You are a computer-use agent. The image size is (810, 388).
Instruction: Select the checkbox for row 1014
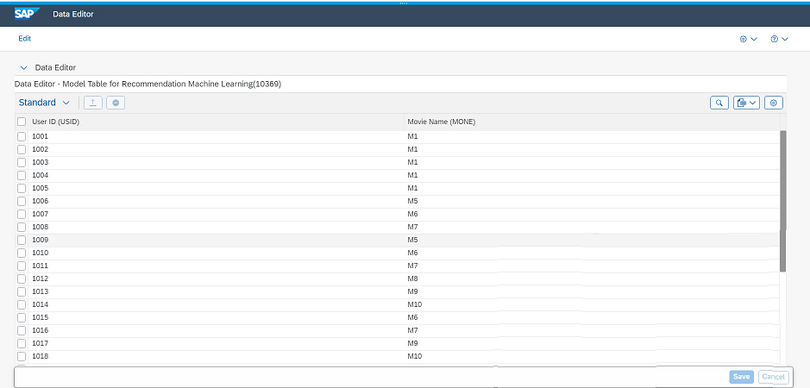(x=22, y=304)
